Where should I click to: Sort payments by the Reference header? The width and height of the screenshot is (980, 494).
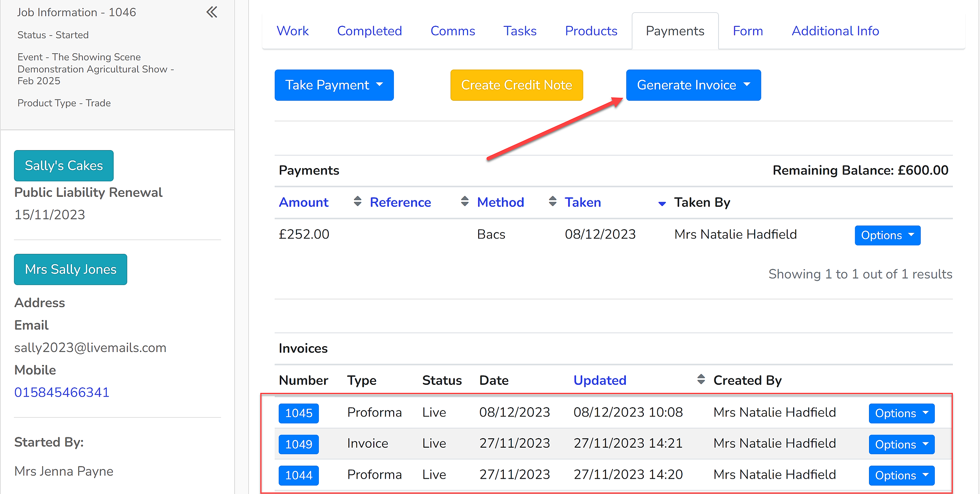click(400, 202)
